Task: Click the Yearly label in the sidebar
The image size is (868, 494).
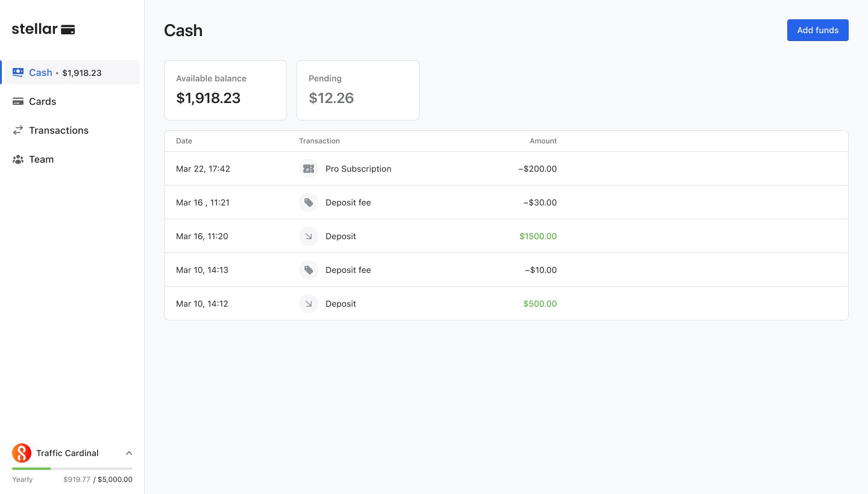Action: pos(22,480)
